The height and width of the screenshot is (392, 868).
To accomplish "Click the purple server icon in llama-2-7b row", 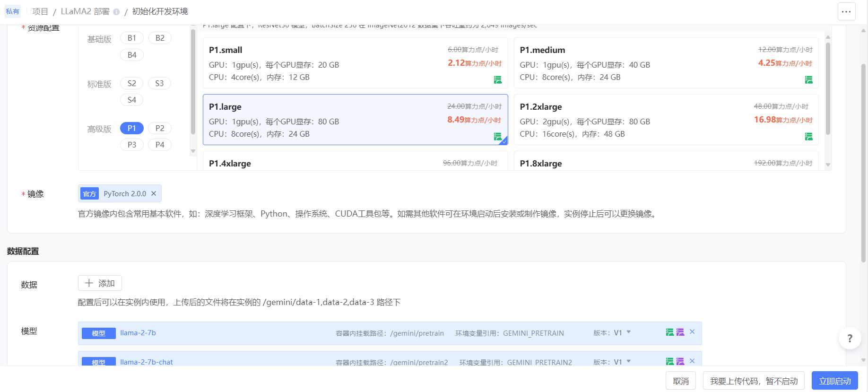I will pos(680,332).
